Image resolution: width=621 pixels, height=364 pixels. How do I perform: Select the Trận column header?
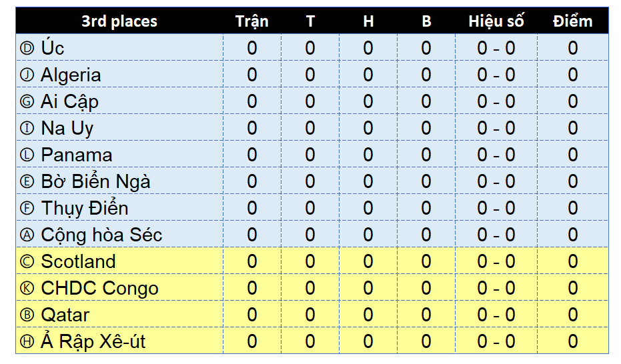click(x=252, y=21)
